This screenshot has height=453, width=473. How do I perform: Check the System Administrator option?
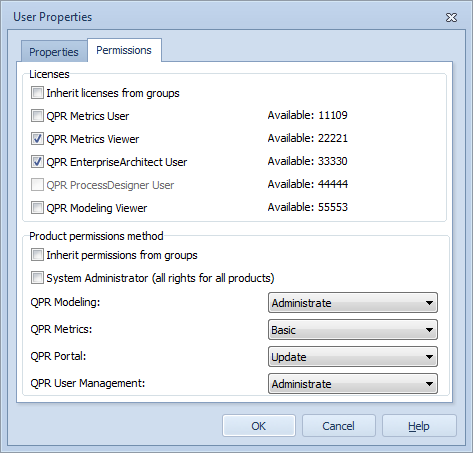coord(37,278)
